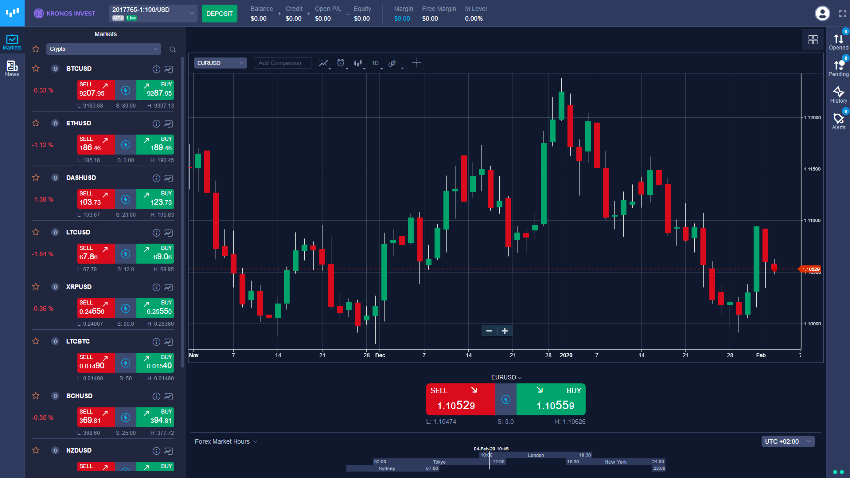Image resolution: width=850 pixels, height=478 pixels.
Task: Open quick trade lightning icon under EURUSD chart
Action: click(x=506, y=399)
